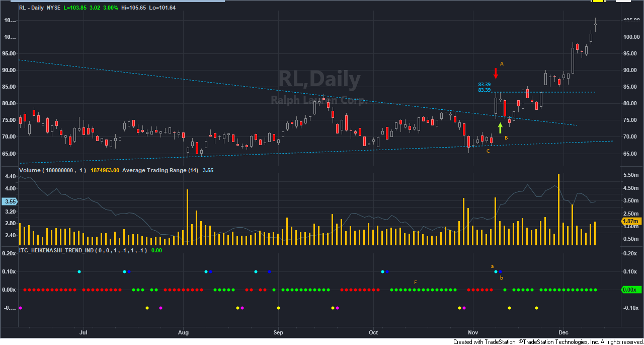The image size is (644, 345).
Task: Click the tall volume spike at start of August
Action: [187, 217]
